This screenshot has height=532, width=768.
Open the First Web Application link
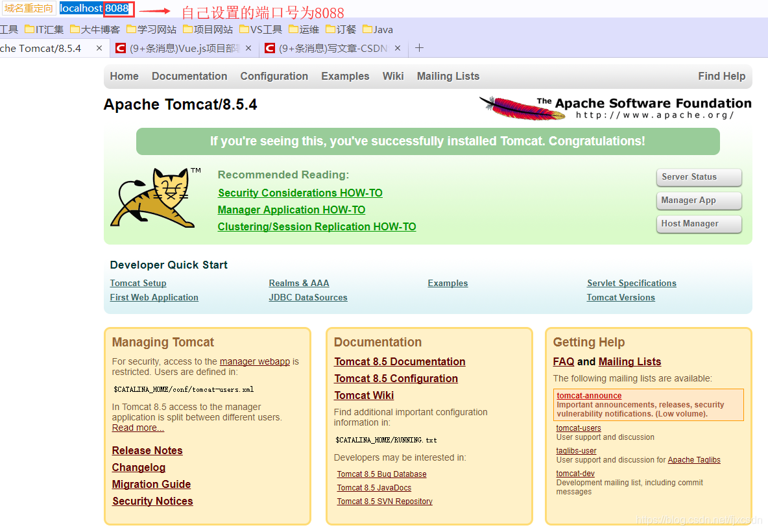pos(154,297)
